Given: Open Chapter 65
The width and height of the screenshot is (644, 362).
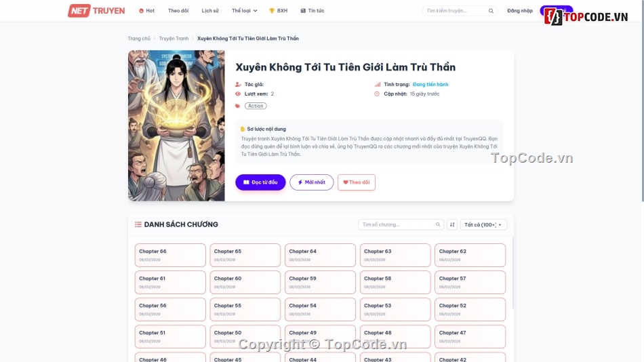Looking at the screenshot, I should point(245,255).
